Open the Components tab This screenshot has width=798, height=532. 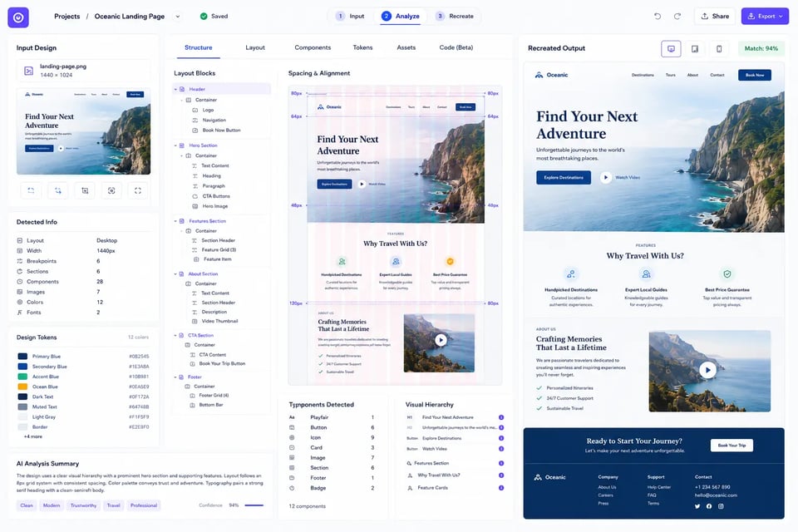pyautogui.click(x=313, y=47)
